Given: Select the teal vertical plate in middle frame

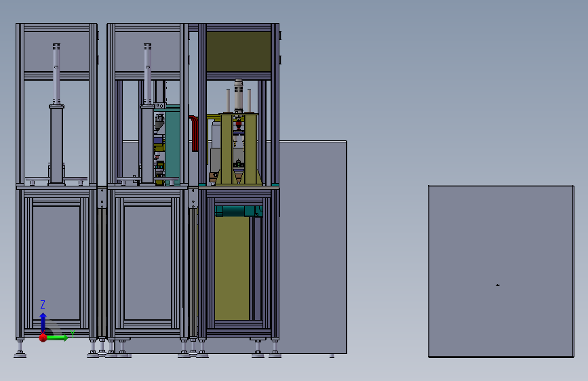Looking at the screenshot, I should [x=172, y=144].
